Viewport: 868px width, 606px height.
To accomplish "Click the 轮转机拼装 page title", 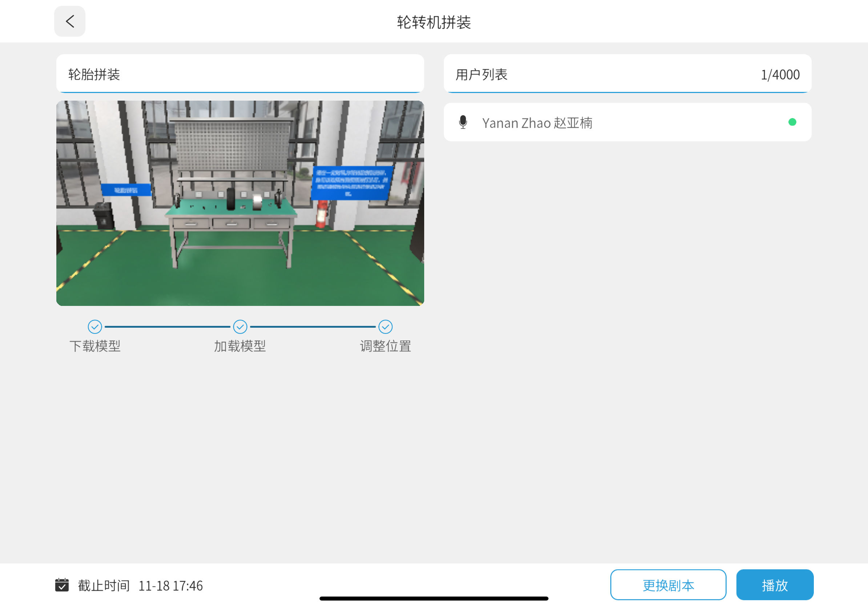I will click(x=434, y=22).
